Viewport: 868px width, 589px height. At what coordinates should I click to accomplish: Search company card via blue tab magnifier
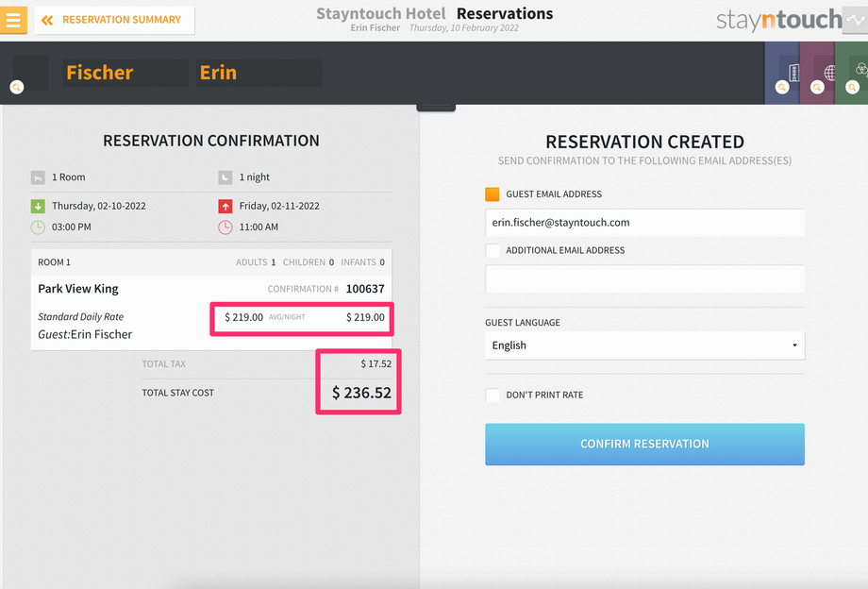(782, 88)
